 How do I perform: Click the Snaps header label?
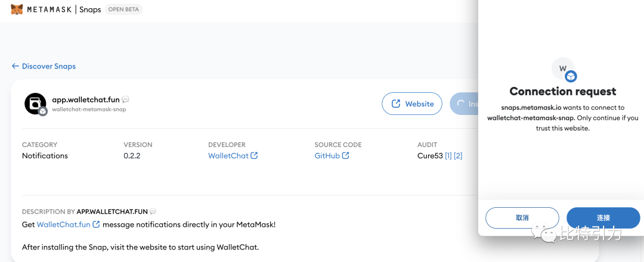tap(90, 10)
